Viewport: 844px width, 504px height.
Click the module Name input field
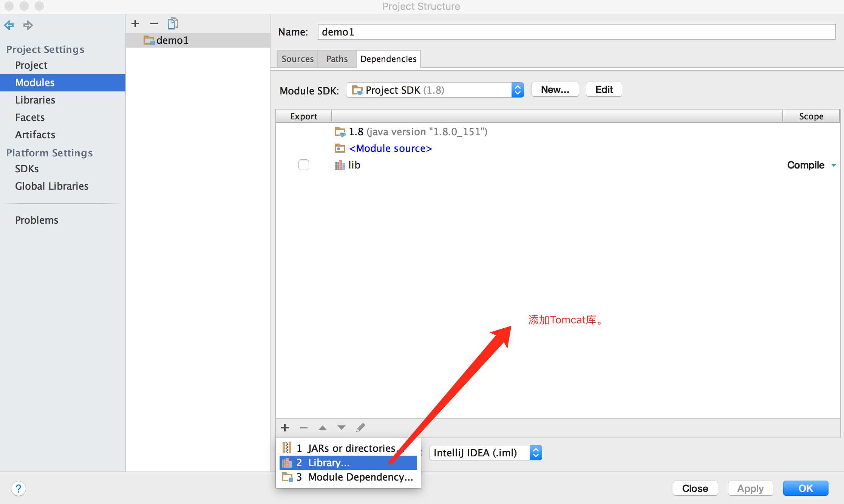click(x=577, y=32)
